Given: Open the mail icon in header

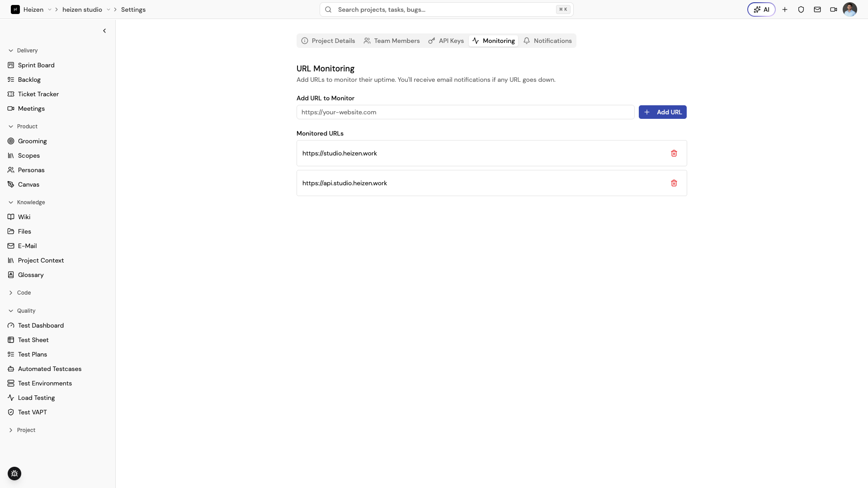Looking at the screenshot, I should click(x=817, y=9).
